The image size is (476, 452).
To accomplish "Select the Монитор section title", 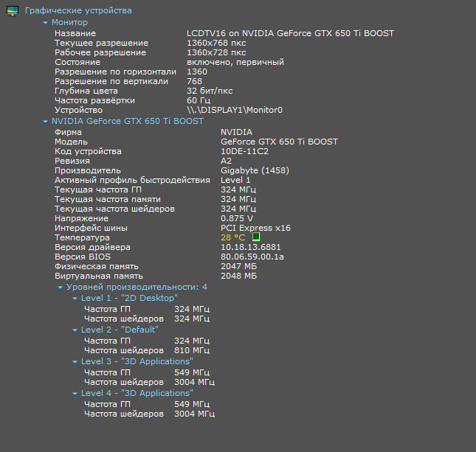I will 69,23.
